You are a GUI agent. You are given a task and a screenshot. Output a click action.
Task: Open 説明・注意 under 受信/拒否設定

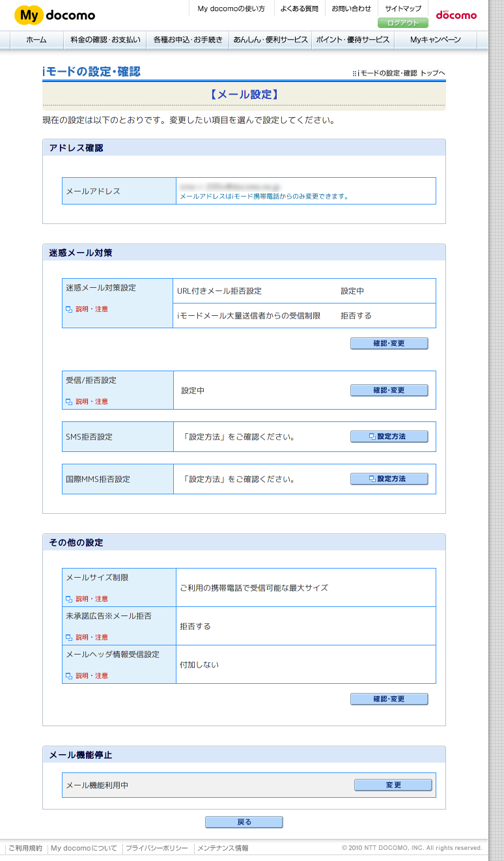click(x=87, y=402)
